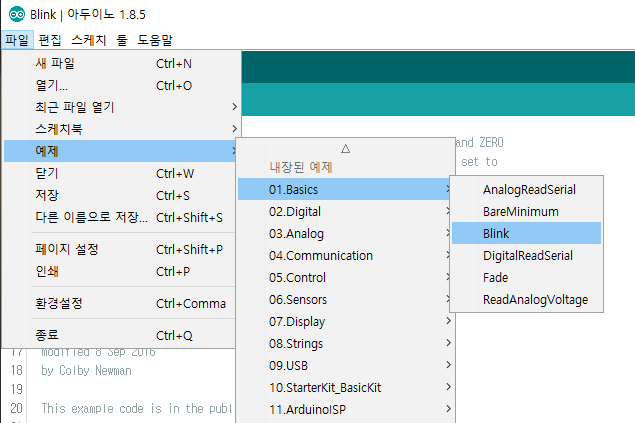Open the 스케치 menu
Image resolution: width=635 pixels, height=423 pixels.
(x=89, y=40)
